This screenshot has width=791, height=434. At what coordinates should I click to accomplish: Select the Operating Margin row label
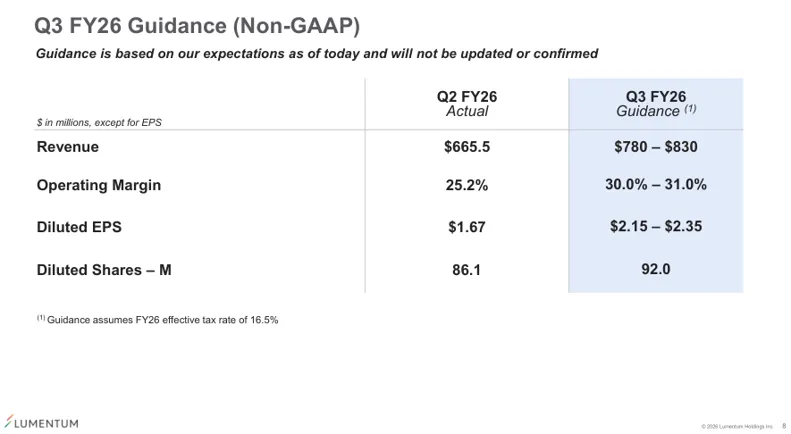[98, 185]
